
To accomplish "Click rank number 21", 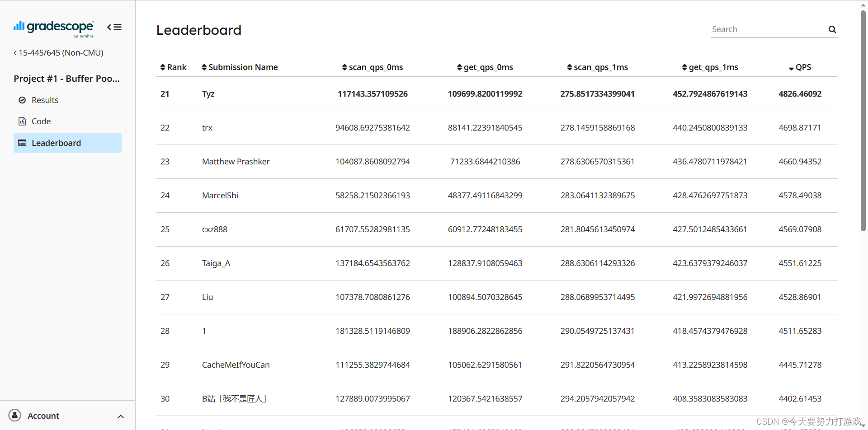I will [x=165, y=94].
